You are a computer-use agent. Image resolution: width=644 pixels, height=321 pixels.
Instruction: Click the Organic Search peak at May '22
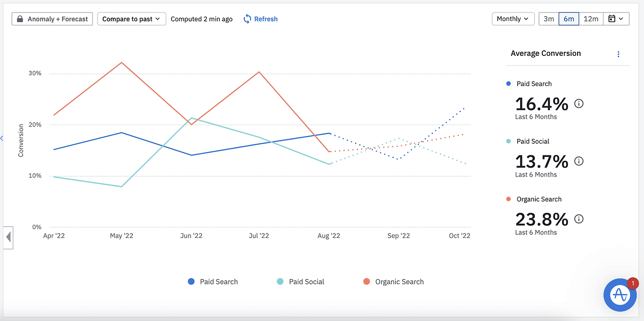(122, 62)
